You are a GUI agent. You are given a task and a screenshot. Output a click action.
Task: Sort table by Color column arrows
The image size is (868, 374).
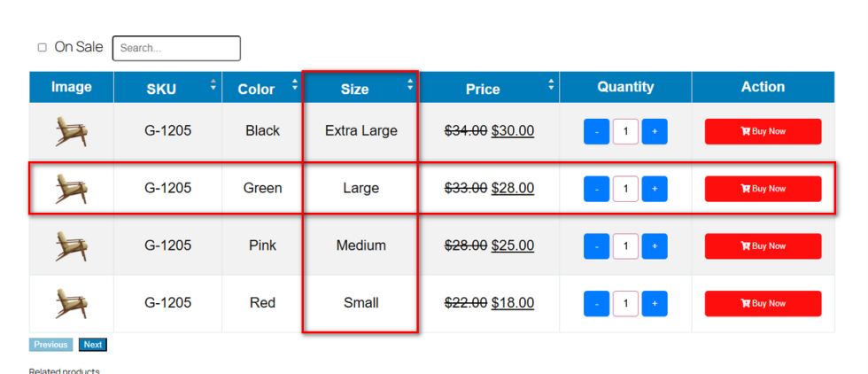coord(294,85)
